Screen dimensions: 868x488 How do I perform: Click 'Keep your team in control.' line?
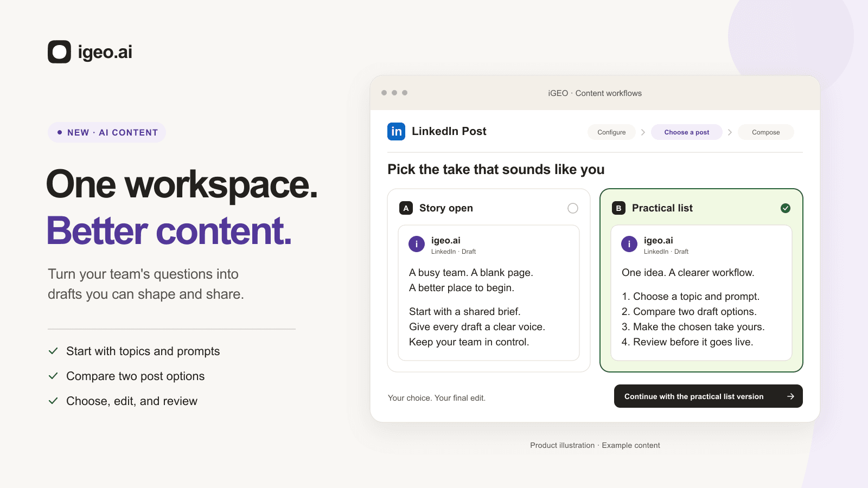469,342
